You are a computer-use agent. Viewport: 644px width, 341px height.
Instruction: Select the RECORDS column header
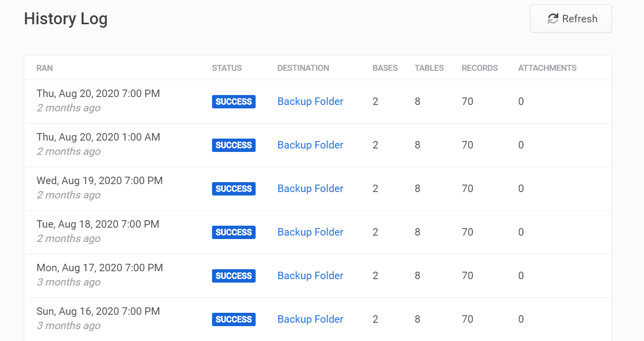480,68
